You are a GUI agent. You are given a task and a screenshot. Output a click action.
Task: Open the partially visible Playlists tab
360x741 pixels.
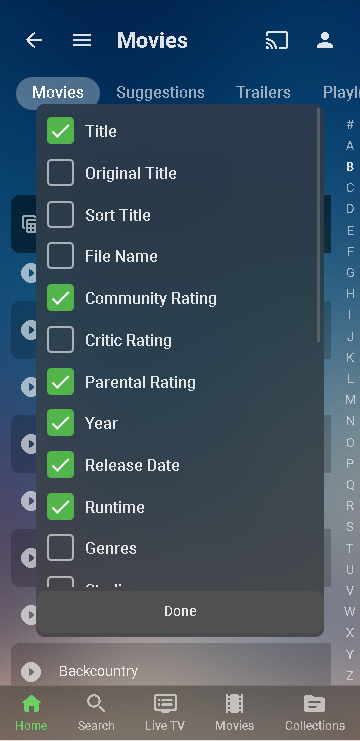[x=341, y=92]
